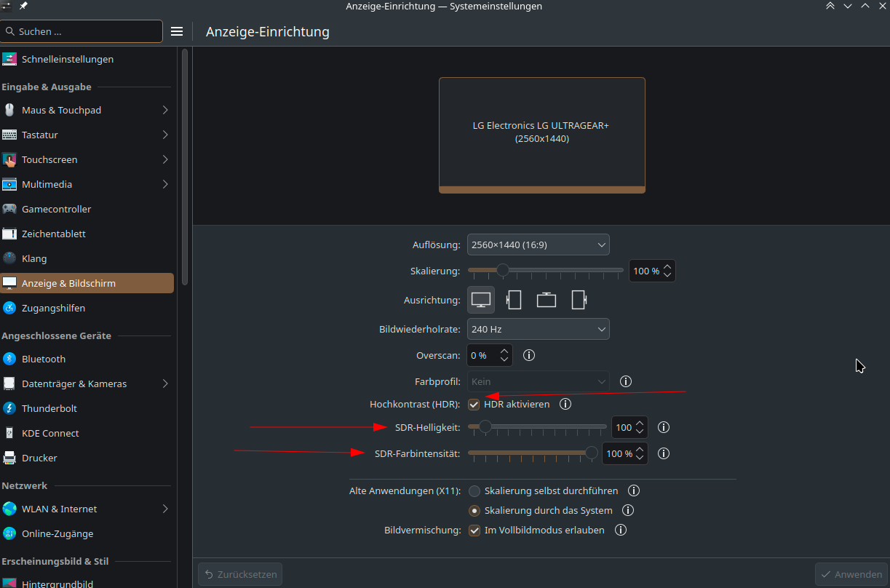890x588 pixels.
Task: Click the Suchen search field
Action: click(x=82, y=31)
